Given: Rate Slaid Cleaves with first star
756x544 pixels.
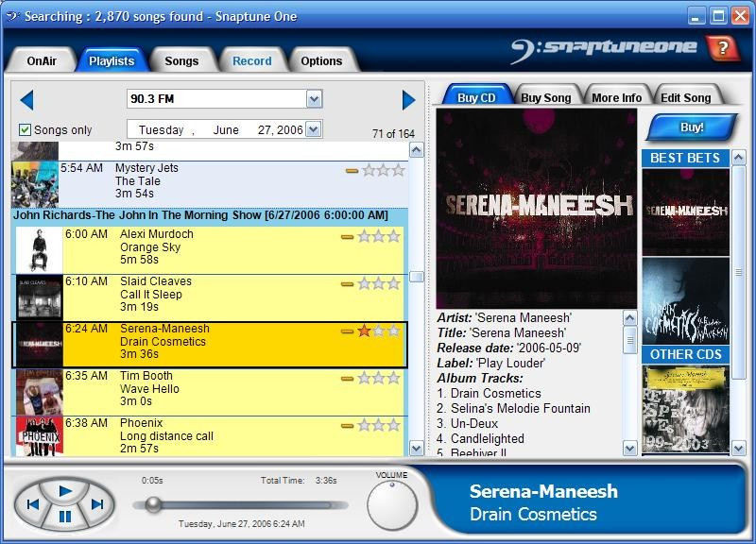Looking at the screenshot, I should [x=364, y=283].
